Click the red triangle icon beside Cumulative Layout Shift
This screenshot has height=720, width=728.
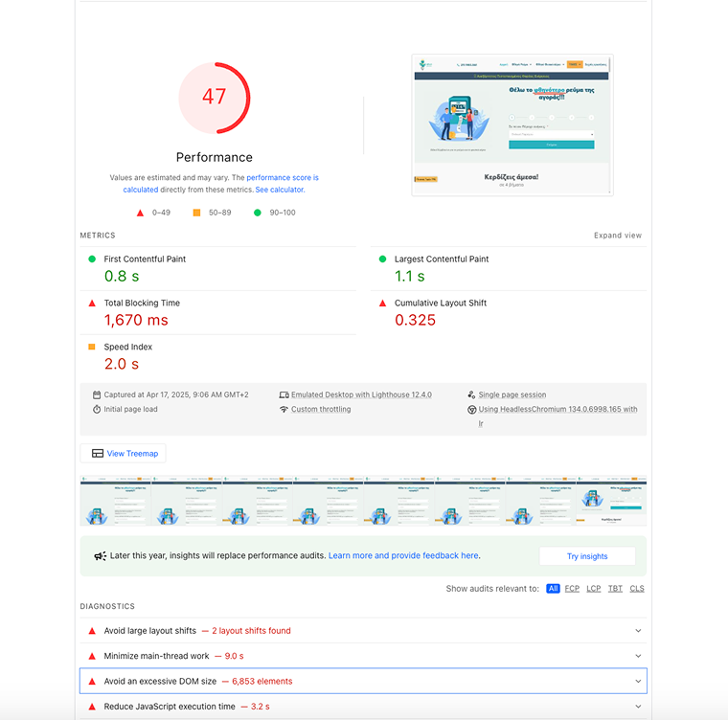coord(382,304)
